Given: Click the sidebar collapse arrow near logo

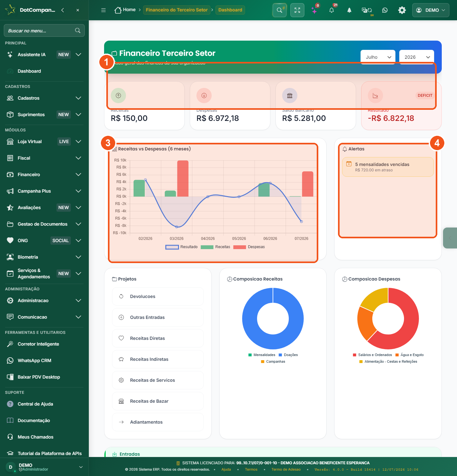Looking at the screenshot, I should pos(63,10).
